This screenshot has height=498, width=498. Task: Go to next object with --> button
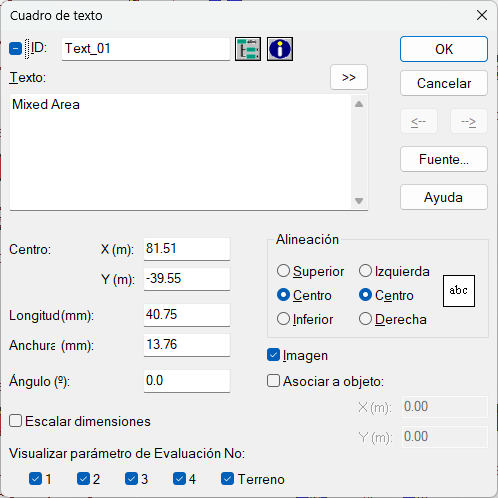point(469,122)
